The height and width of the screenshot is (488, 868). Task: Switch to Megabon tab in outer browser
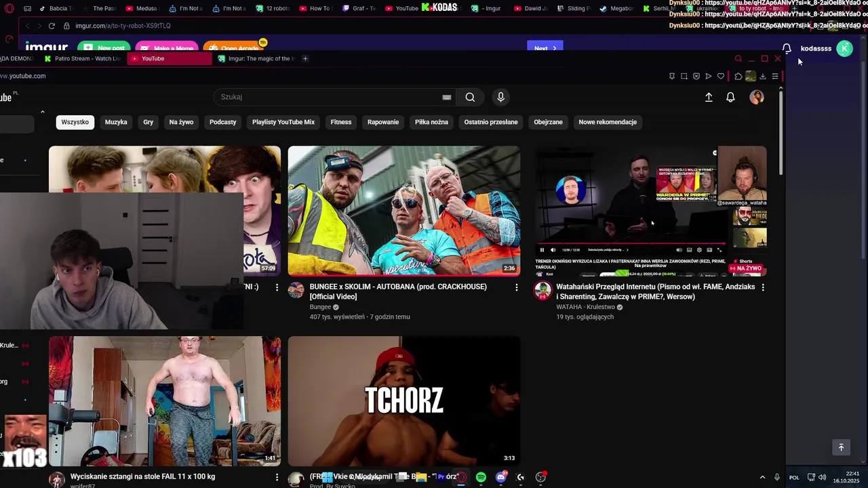tap(616, 9)
